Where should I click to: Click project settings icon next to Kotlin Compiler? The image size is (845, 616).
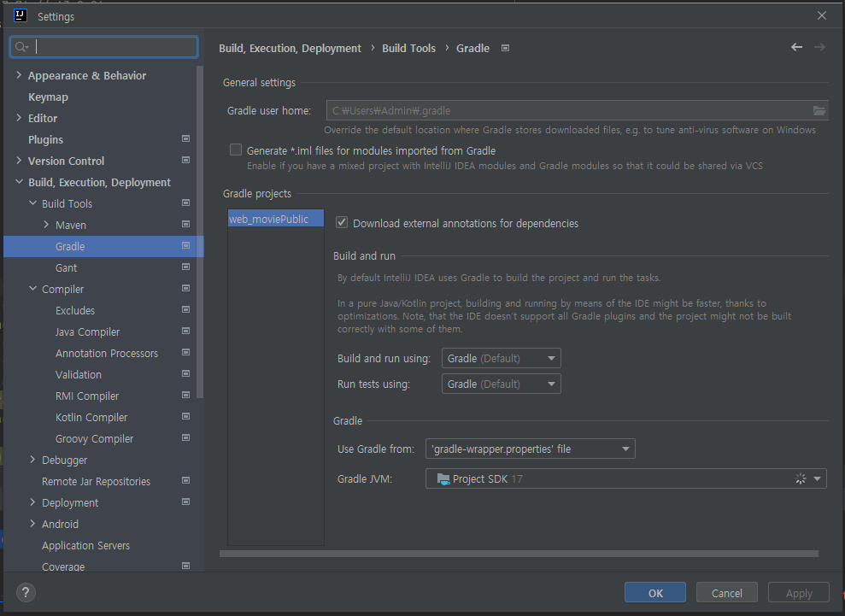186,417
